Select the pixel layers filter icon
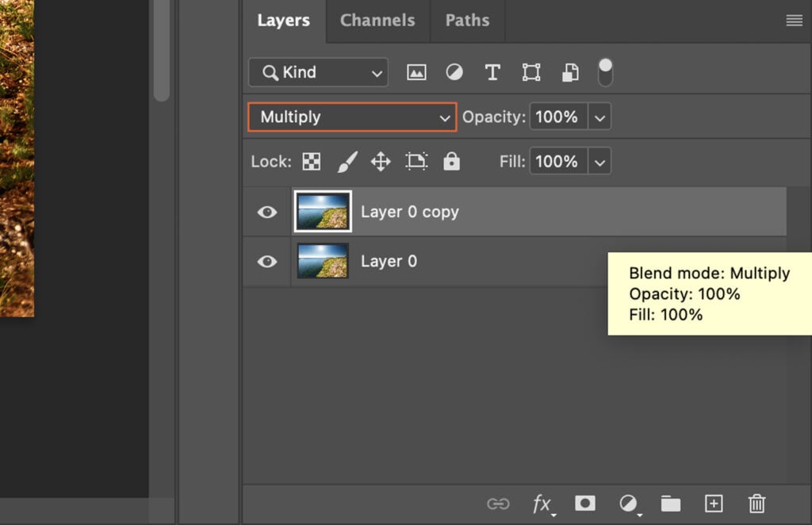The image size is (812, 525). [x=416, y=71]
